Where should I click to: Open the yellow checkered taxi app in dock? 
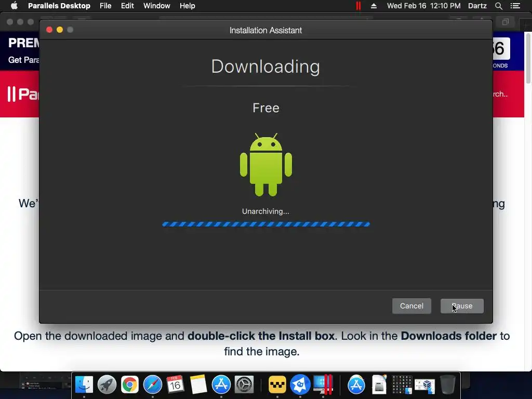click(x=277, y=385)
